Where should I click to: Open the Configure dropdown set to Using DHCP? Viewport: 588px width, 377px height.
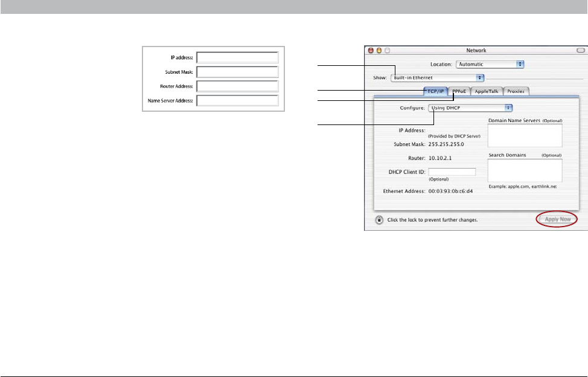pyautogui.click(x=470, y=108)
